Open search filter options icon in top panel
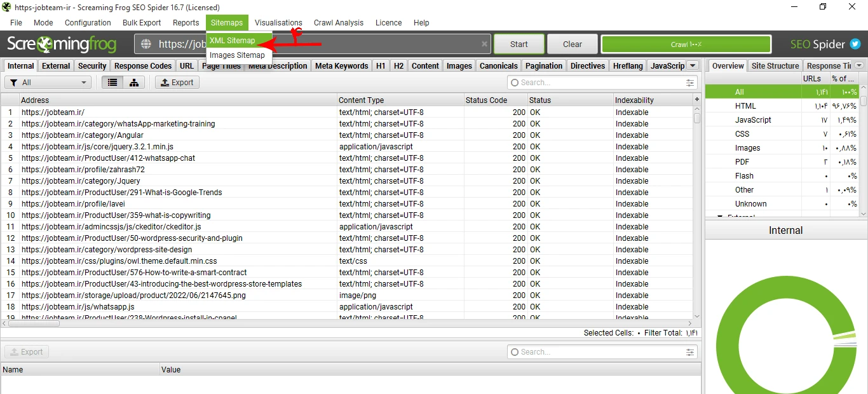 point(690,83)
